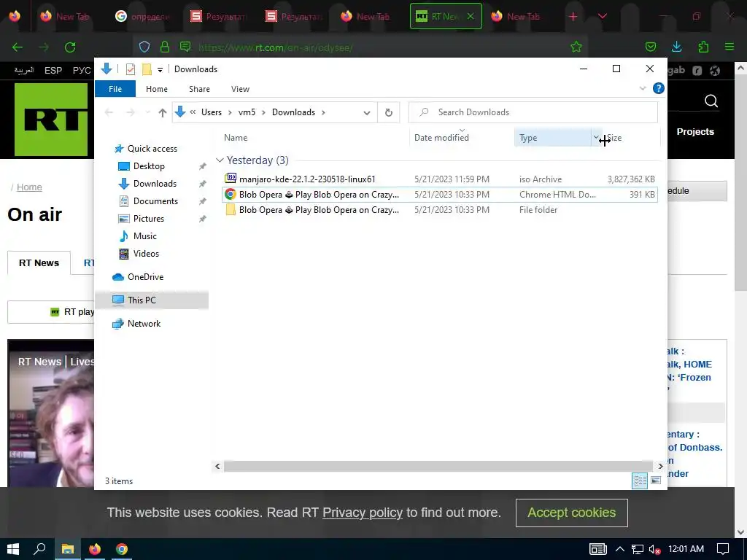This screenshot has height=560, width=747.
Task: Expand the ribbon with the chevron
Action: coord(643,88)
